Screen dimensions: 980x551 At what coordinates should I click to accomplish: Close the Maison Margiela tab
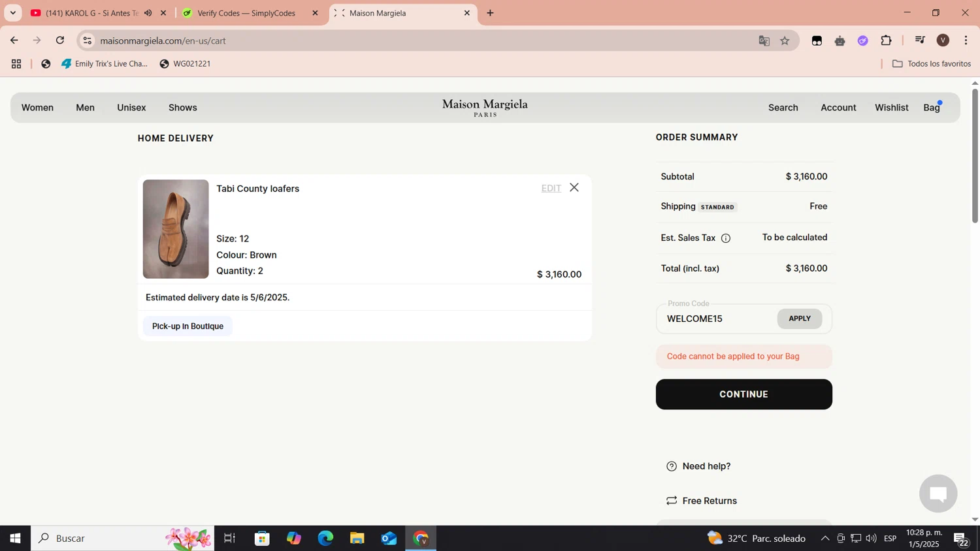(x=467, y=13)
